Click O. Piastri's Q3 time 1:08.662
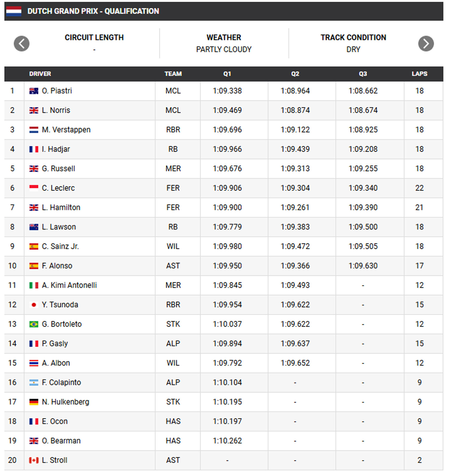449x476 pixels. pyautogui.click(x=363, y=91)
